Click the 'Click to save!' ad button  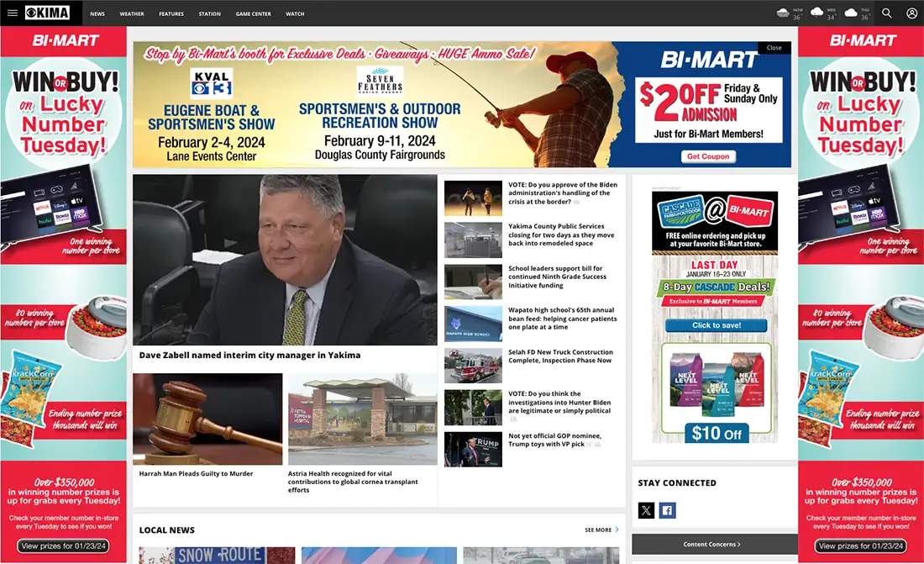click(x=716, y=325)
